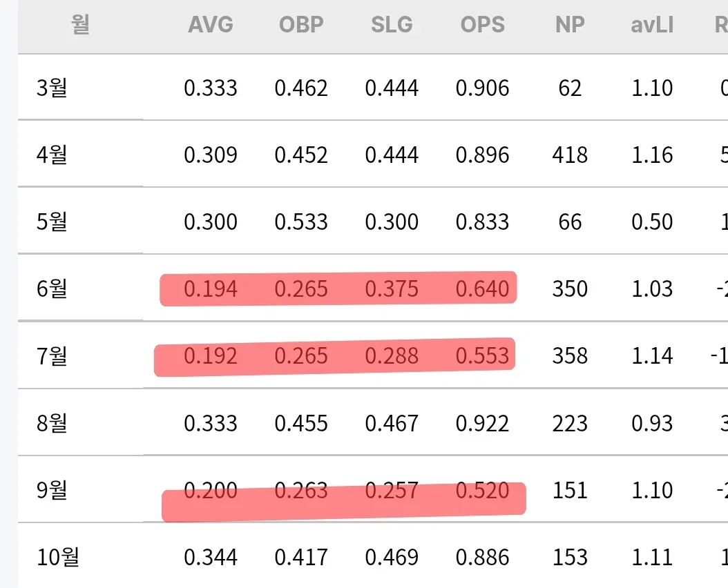Click the highlighted 0.640 OPS value
The image size is (728, 588).
[x=482, y=288]
